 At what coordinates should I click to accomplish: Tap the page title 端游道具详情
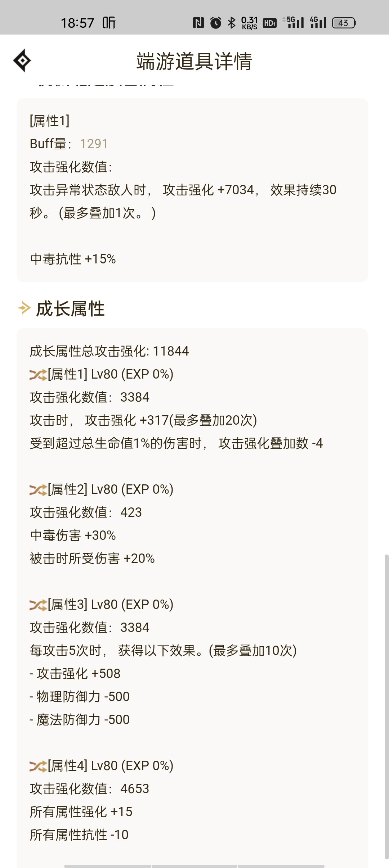click(194, 61)
